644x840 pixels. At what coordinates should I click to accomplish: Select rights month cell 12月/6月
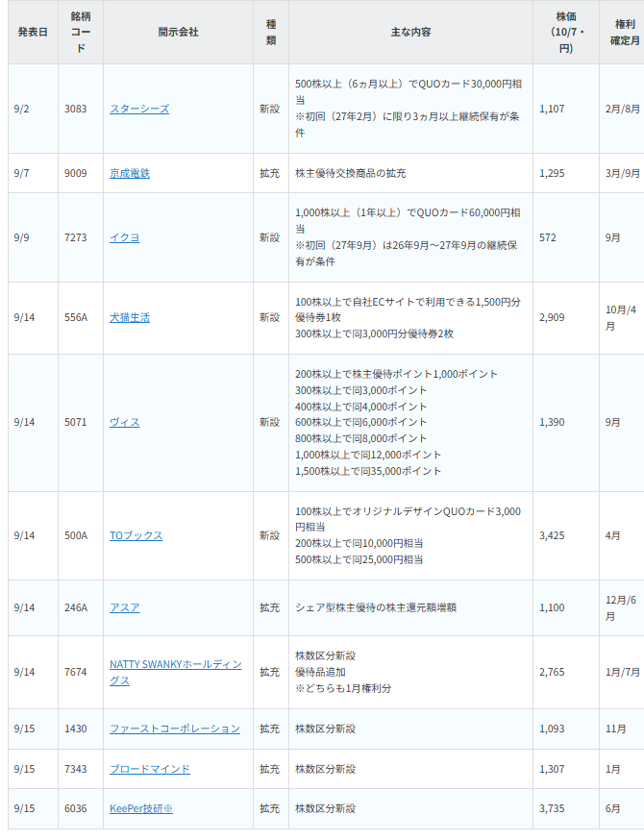[621, 608]
